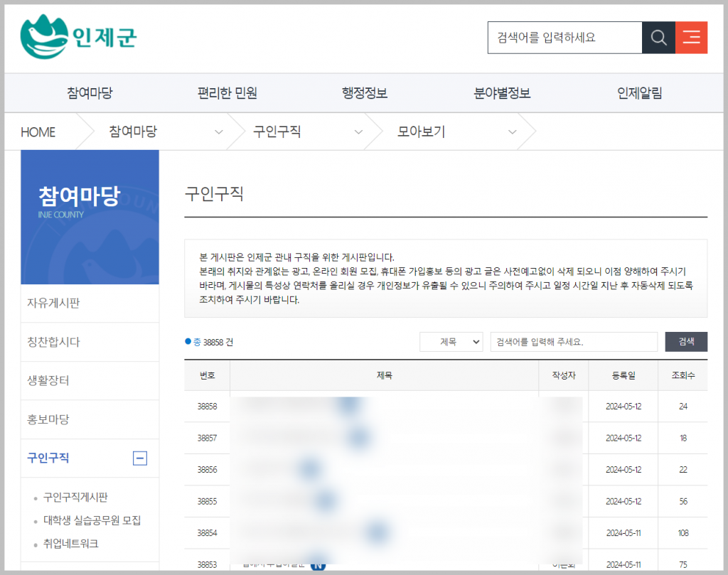Open 자유게시판 in sidebar
This screenshot has height=575, width=728.
90,303
